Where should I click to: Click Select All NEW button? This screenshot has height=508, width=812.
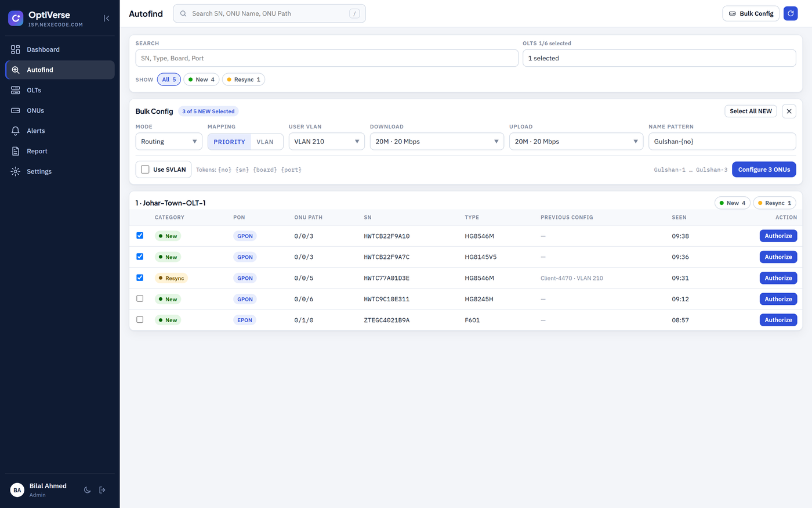click(x=751, y=111)
